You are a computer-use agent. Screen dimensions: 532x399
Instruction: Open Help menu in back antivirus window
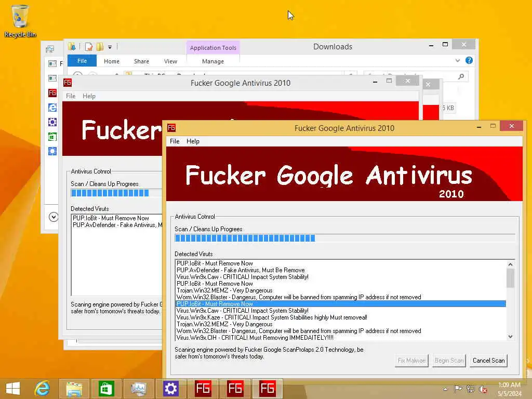coord(89,96)
